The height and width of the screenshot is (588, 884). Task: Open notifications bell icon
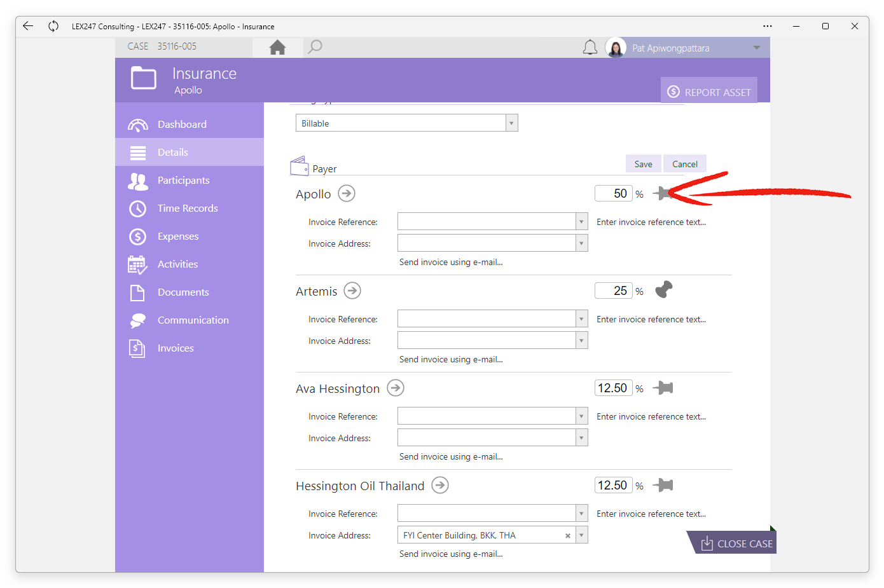point(590,48)
